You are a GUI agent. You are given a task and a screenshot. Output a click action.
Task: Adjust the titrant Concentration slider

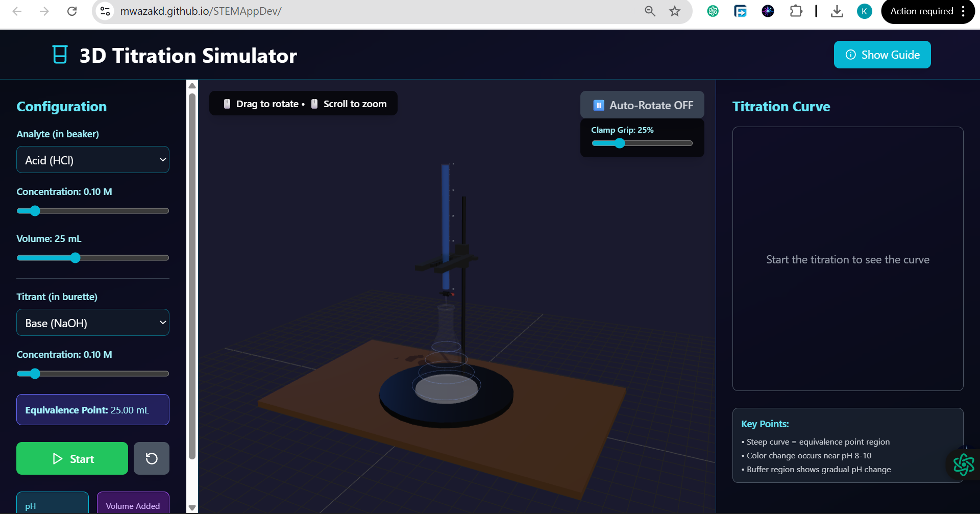pos(93,374)
